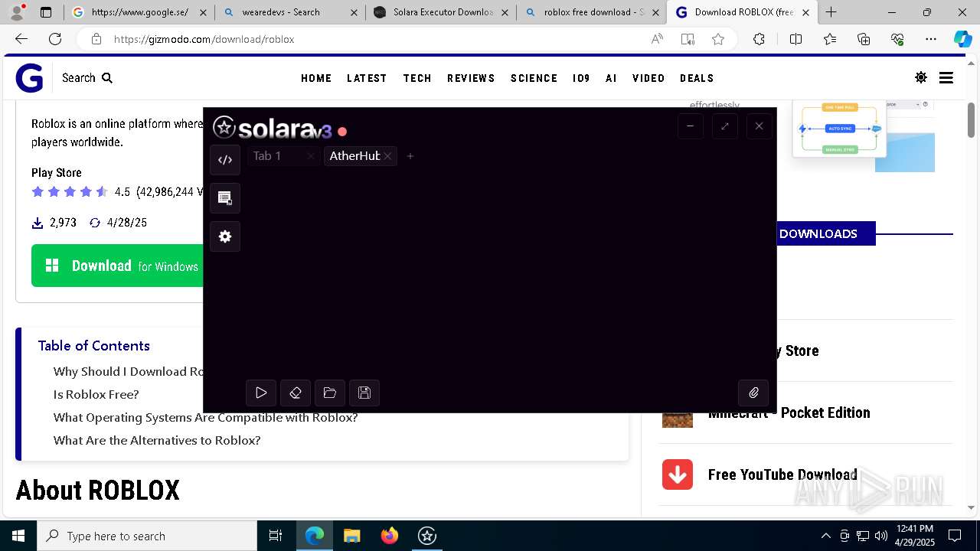Close Tab 1 in Solara
The image size is (980, 551).
pyautogui.click(x=310, y=156)
